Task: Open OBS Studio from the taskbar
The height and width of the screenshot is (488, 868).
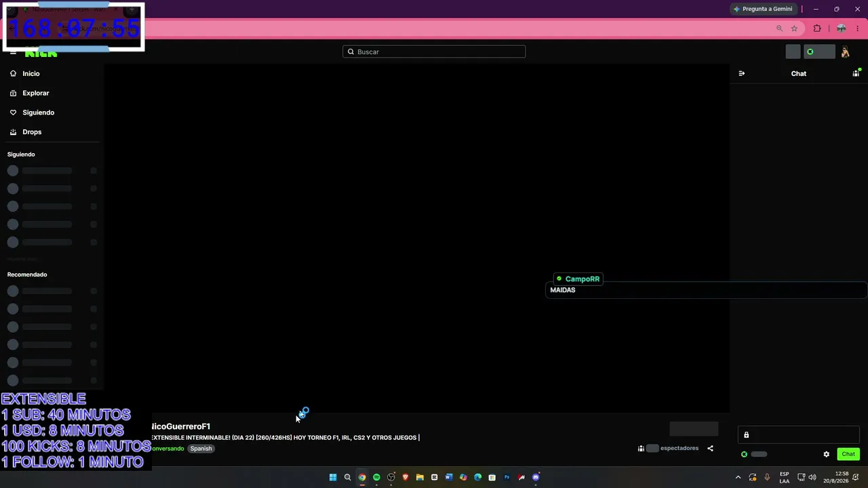Action: (391, 477)
